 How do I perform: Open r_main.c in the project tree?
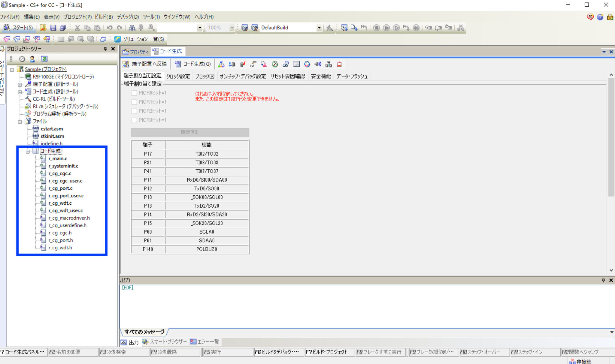58,158
